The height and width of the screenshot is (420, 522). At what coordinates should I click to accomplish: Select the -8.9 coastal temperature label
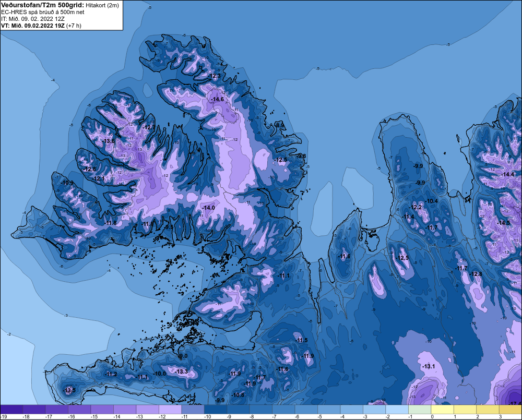coord(280,125)
